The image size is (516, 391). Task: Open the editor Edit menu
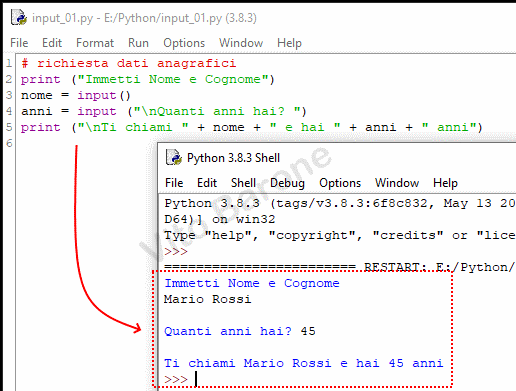click(52, 43)
